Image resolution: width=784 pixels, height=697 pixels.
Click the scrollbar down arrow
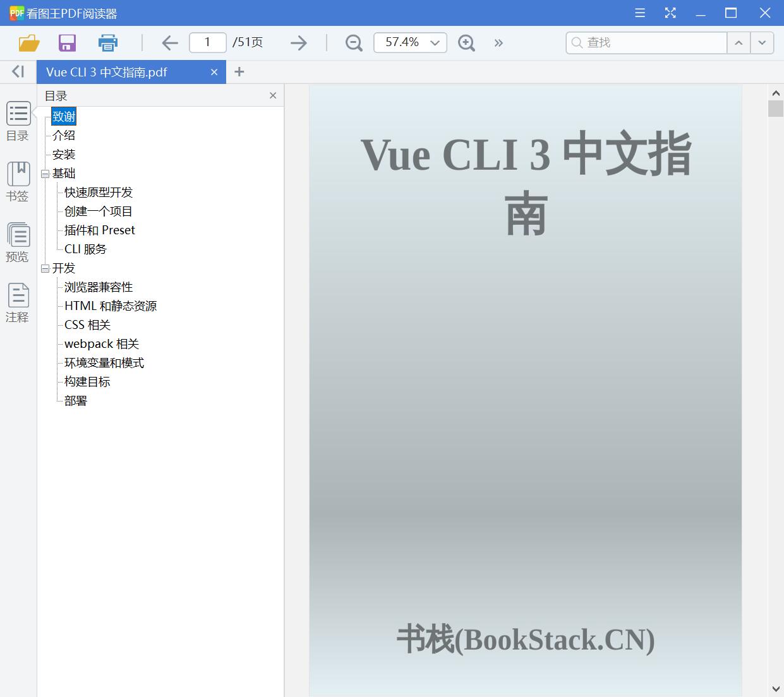tap(776, 688)
